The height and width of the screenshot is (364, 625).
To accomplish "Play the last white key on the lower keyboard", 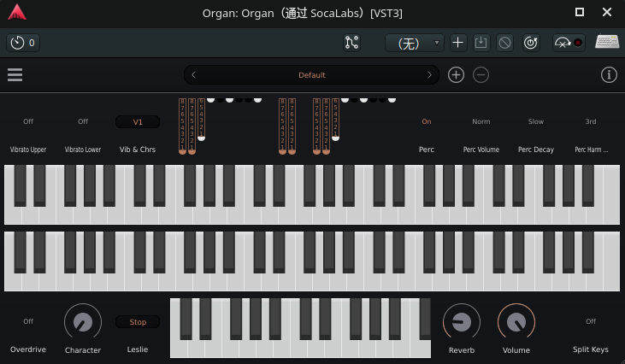I will tap(611, 261).
